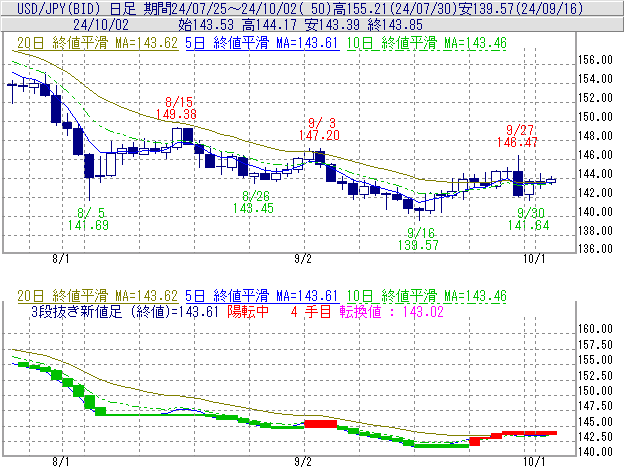Screen dimensions: 624x475
Task: Click the 160.00 axis label on the 新値足 chart
Action: click(595, 329)
